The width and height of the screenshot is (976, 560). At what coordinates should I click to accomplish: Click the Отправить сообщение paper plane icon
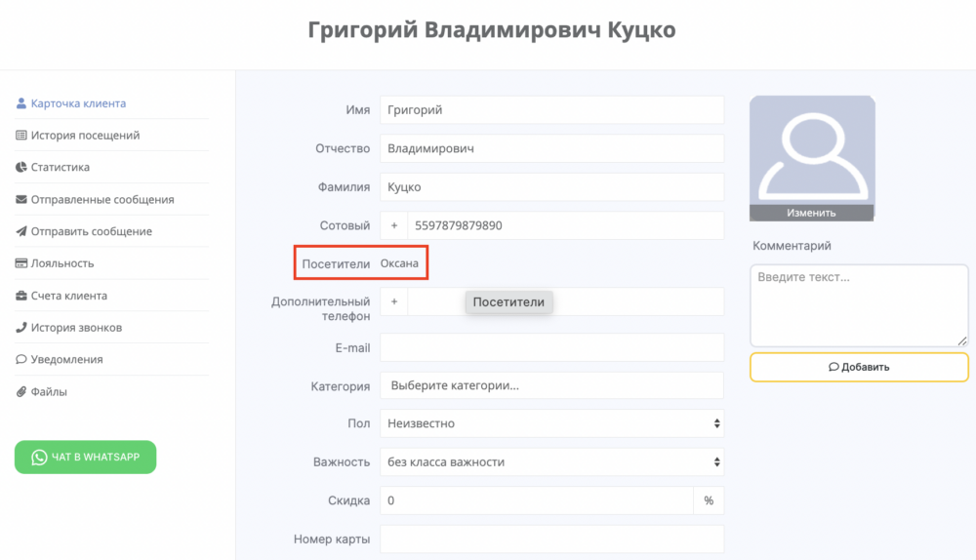click(x=21, y=231)
